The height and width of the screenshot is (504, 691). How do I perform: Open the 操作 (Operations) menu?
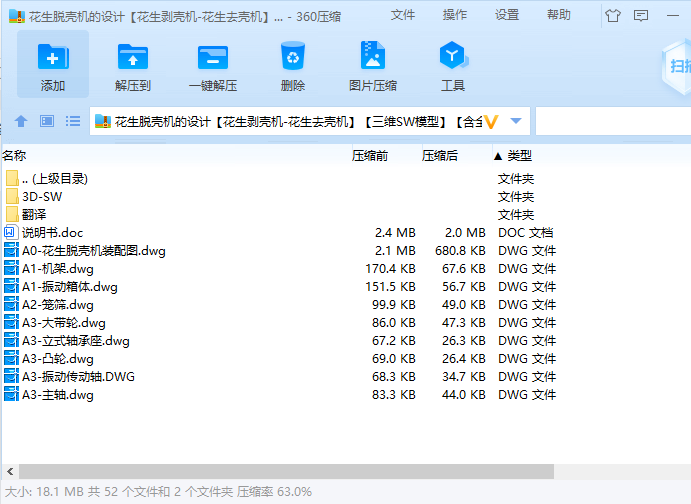pos(455,15)
